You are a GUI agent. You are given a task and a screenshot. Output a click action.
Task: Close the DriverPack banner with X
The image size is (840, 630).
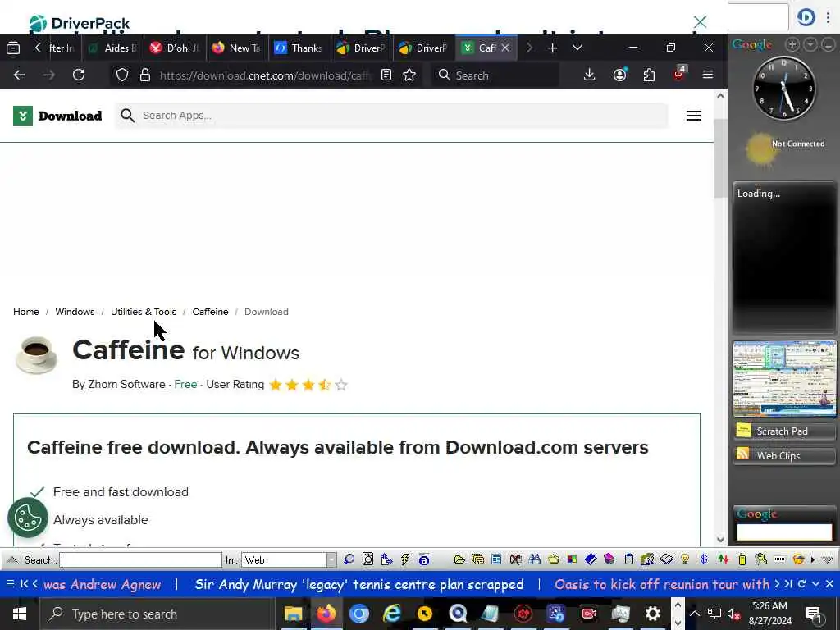point(700,22)
